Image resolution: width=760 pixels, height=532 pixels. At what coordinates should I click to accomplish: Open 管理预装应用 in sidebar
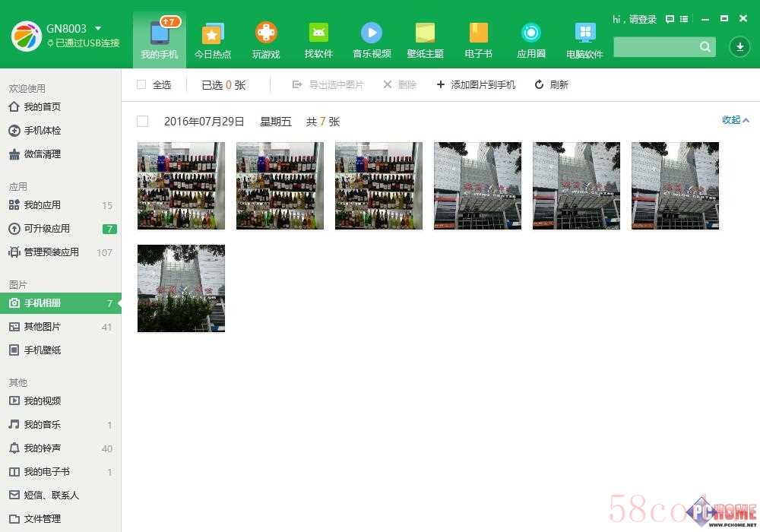61,252
